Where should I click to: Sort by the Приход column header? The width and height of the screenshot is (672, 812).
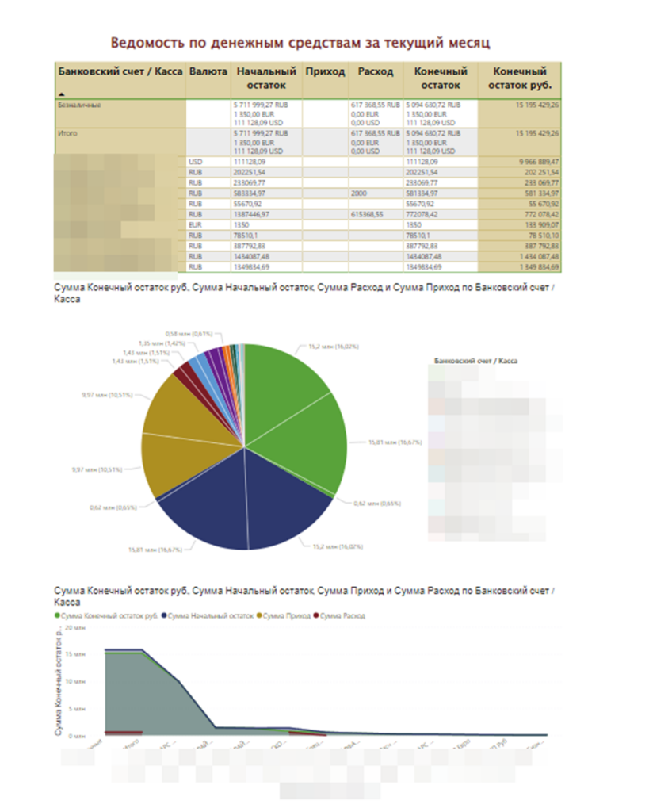click(325, 71)
